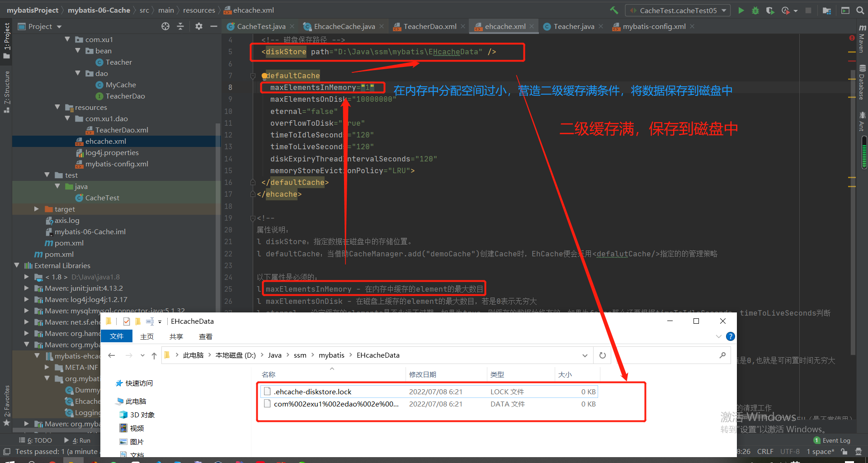The image size is (868, 463).
Task: Go back in File Explorer
Action: coord(112,355)
